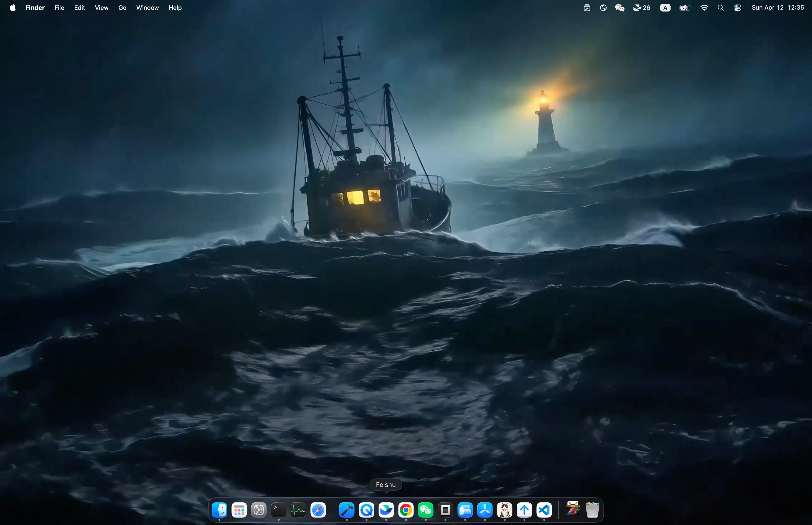This screenshot has height=525, width=812.
Task: Open WeChat from the dock
Action: tap(426, 510)
